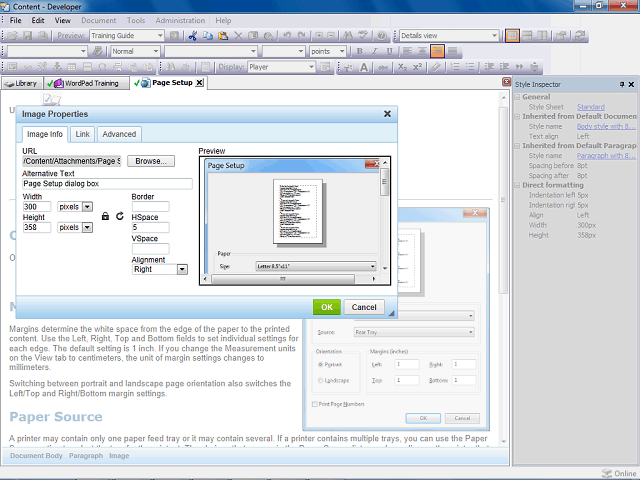Click the Superscript X2 icon

[x=417, y=67]
